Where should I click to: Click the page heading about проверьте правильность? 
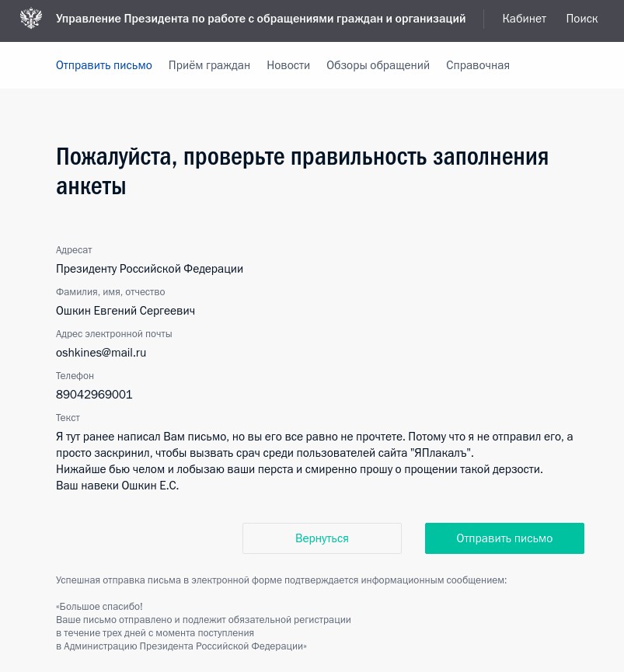(302, 172)
